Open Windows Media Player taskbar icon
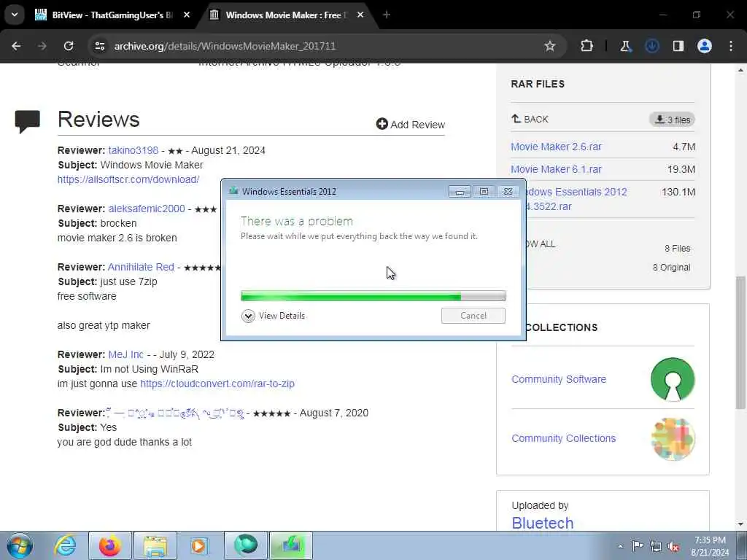The image size is (747, 560). [199, 545]
